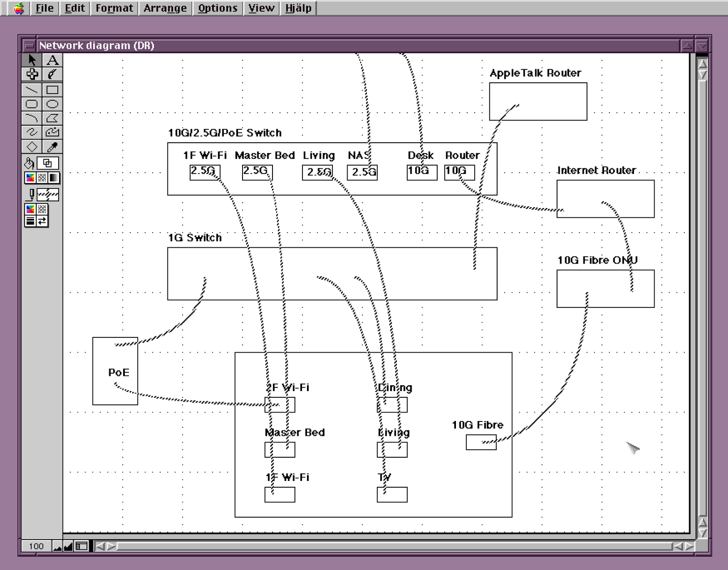Open the fill color palette swatch
728x570 pixels.
(x=30, y=178)
